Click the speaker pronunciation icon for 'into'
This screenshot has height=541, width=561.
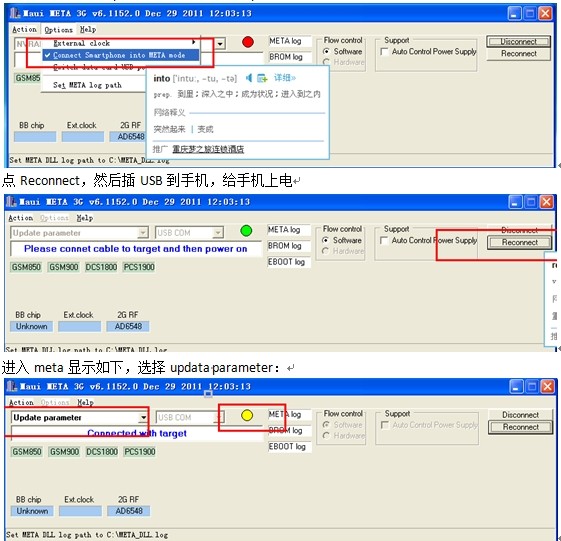click(x=249, y=78)
